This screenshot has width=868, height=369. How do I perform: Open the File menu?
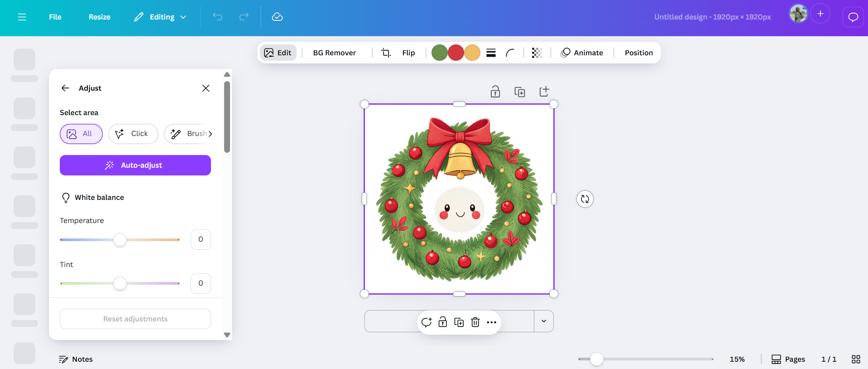pos(55,17)
